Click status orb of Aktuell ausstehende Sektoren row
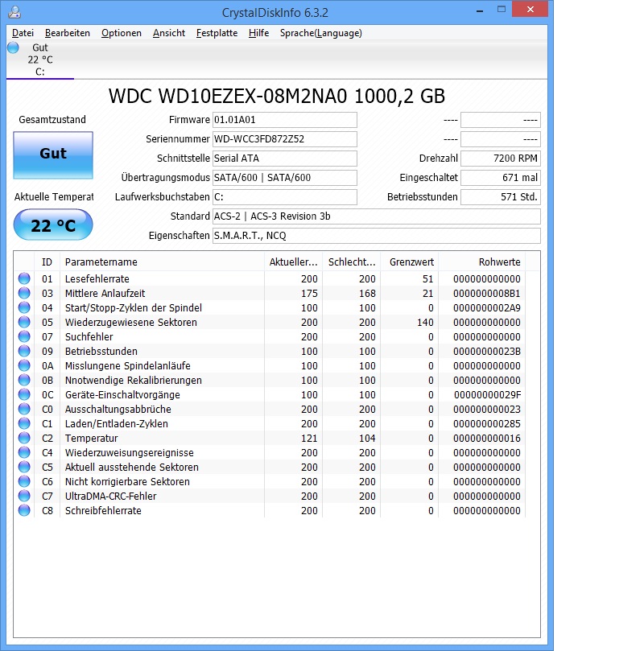 pos(24,467)
